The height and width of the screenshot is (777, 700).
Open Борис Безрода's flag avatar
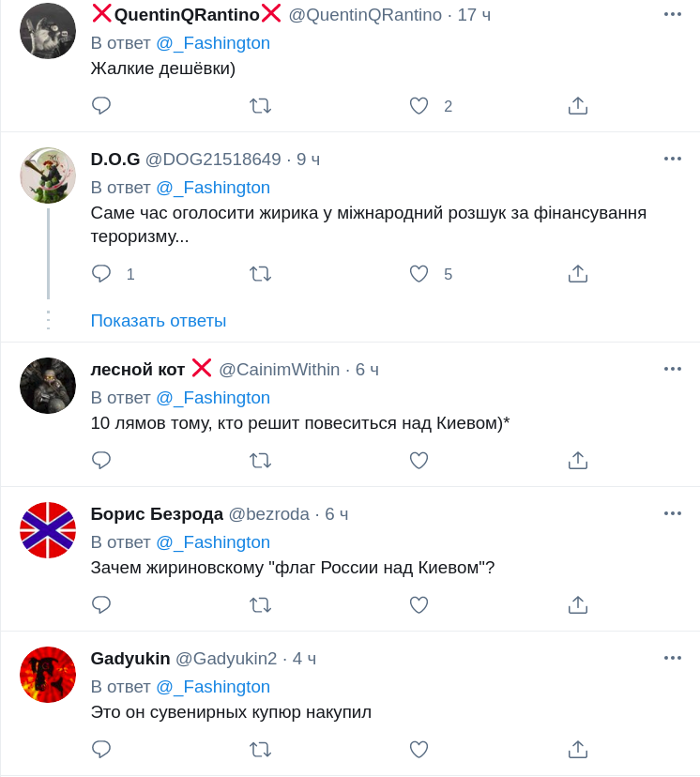[x=48, y=530]
